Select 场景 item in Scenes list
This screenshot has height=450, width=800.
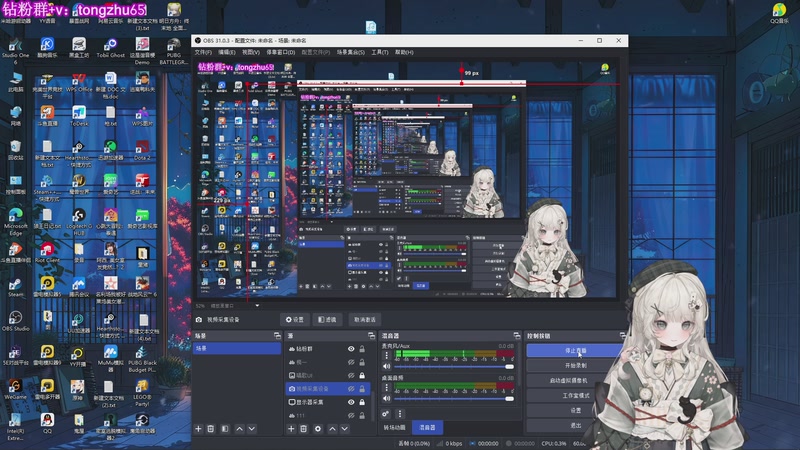tap(237, 348)
